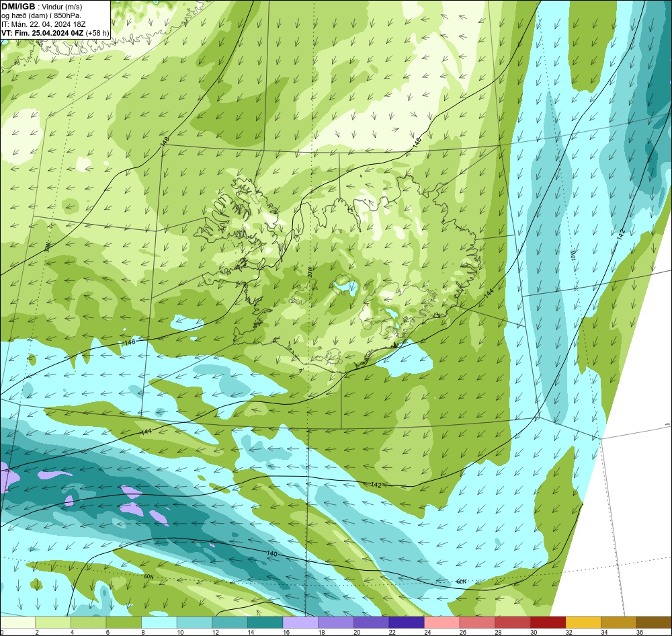Click the '10W' longitude label
672x636 pixels.
click(573, 255)
